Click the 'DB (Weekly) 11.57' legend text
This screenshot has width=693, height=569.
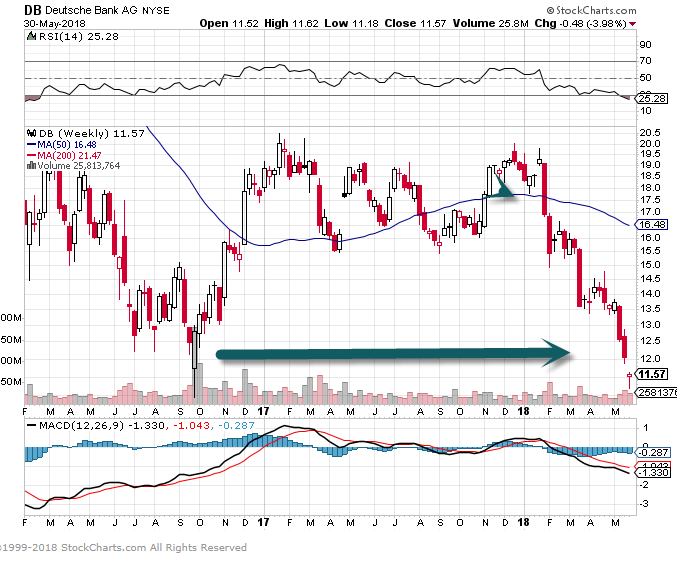(x=92, y=134)
